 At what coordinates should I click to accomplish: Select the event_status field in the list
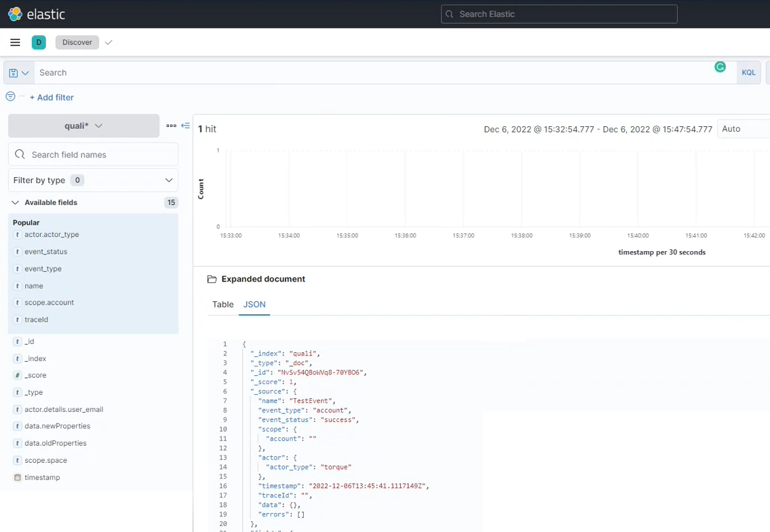(45, 252)
